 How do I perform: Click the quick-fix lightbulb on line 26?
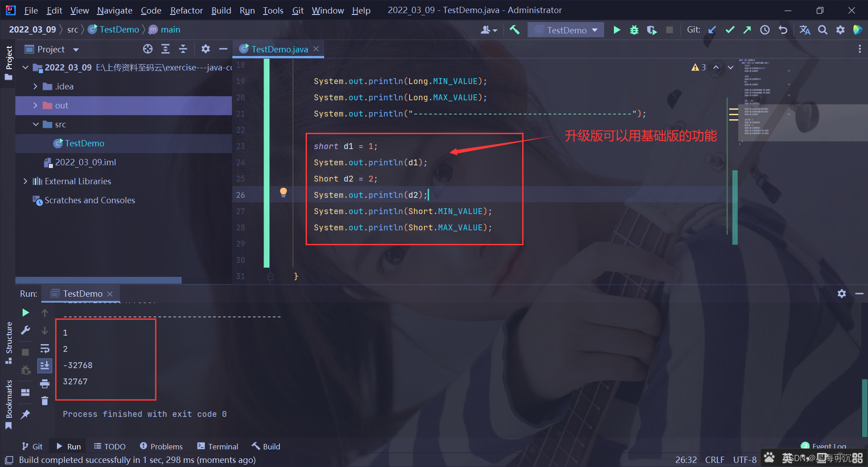click(x=283, y=192)
